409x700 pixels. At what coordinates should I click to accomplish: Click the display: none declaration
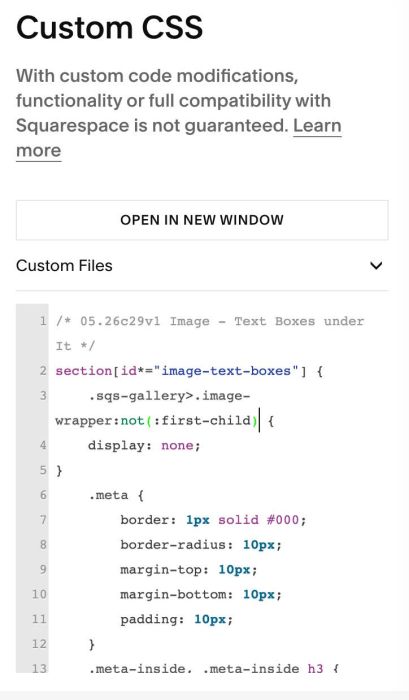click(x=144, y=446)
